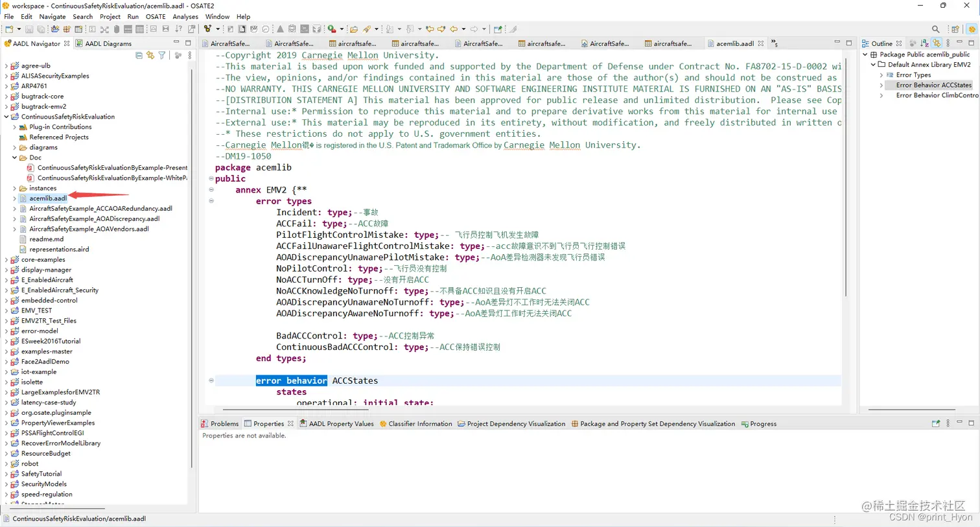Select Error Behavior ClimbContro in Outline
The image size is (980, 527).
pos(937,95)
